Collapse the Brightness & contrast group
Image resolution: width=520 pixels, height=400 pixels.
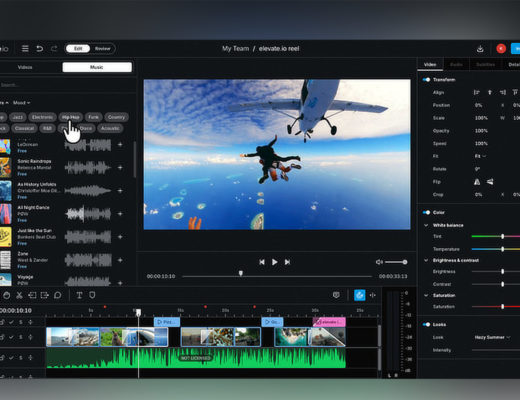coord(426,260)
